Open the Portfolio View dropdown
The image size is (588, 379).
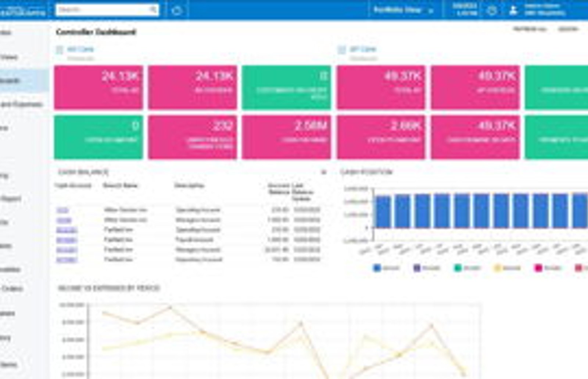pyautogui.click(x=403, y=10)
